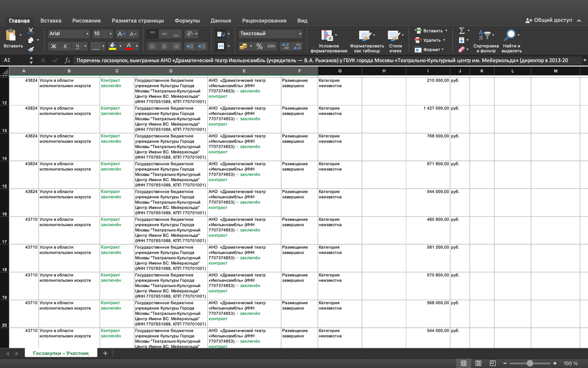Screen dimensions: 588x368
Task: Open the Разметка страницы ribbon tab
Action: coord(138,21)
